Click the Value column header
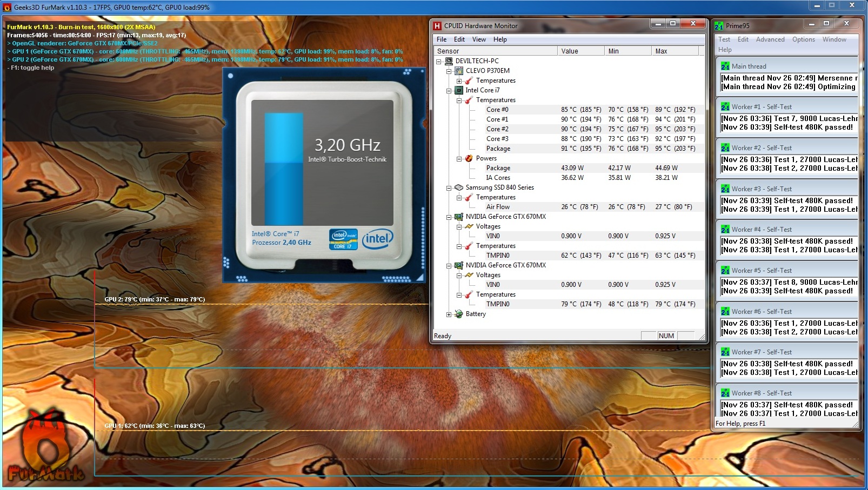The height and width of the screenshot is (490, 868). pos(581,51)
